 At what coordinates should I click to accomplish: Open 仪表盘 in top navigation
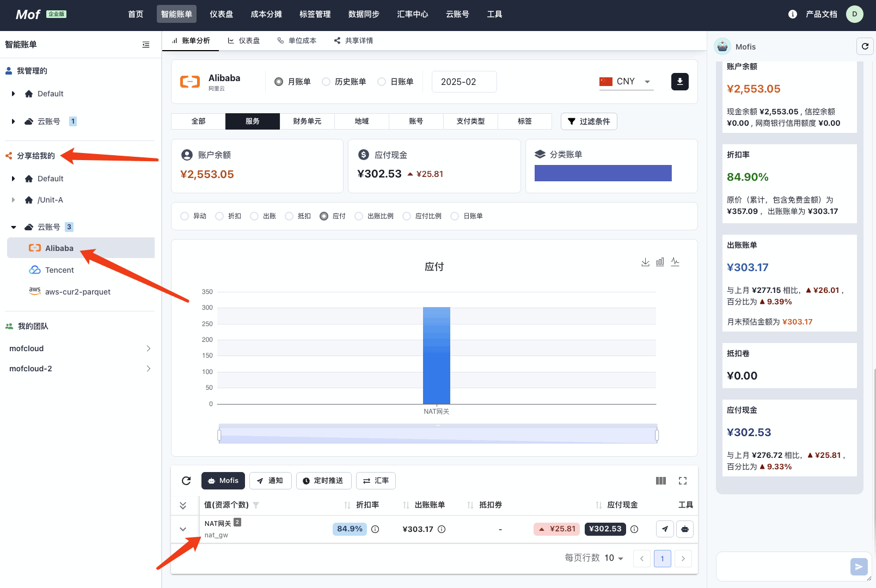click(x=221, y=14)
